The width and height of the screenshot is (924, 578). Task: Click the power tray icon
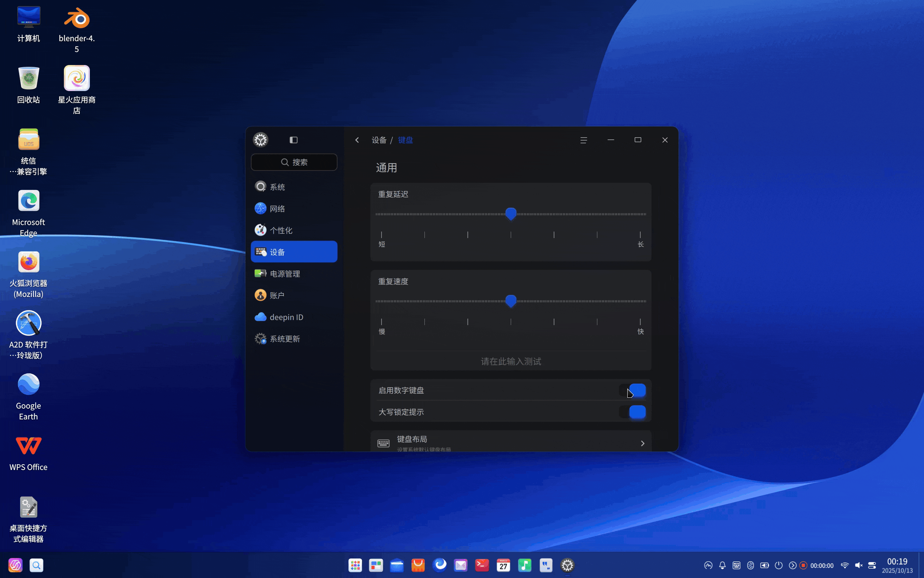pyautogui.click(x=779, y=565)
